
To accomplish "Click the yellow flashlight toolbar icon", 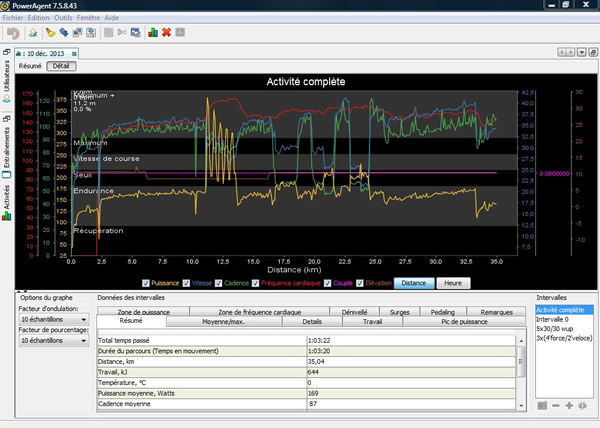I will point(50,33).
